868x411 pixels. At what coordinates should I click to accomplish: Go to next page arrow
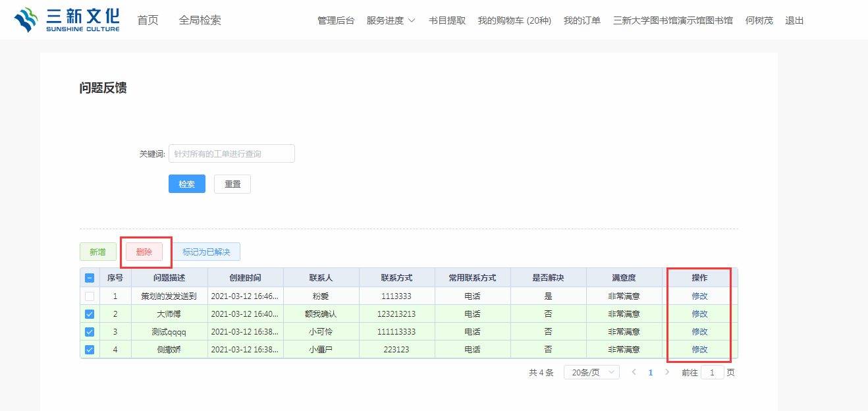point(667,372)
